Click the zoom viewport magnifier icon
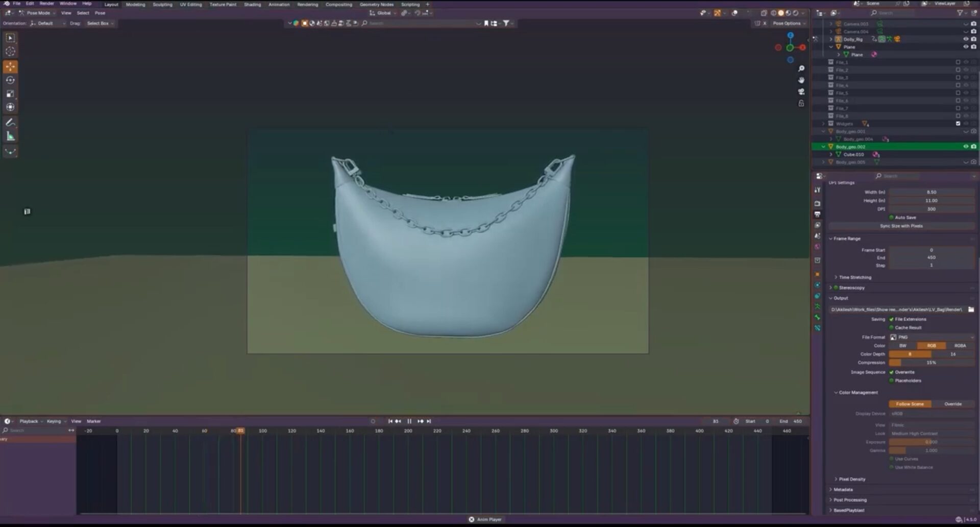Image resolution: width=980 pixels, height=527 pixels. [801, 68]
